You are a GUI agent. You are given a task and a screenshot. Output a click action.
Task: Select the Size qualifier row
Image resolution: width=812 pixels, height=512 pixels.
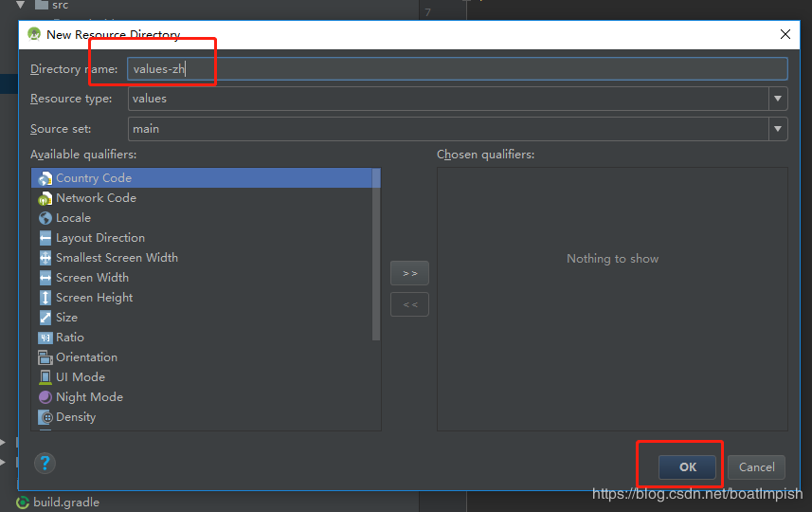pos(202,317)
